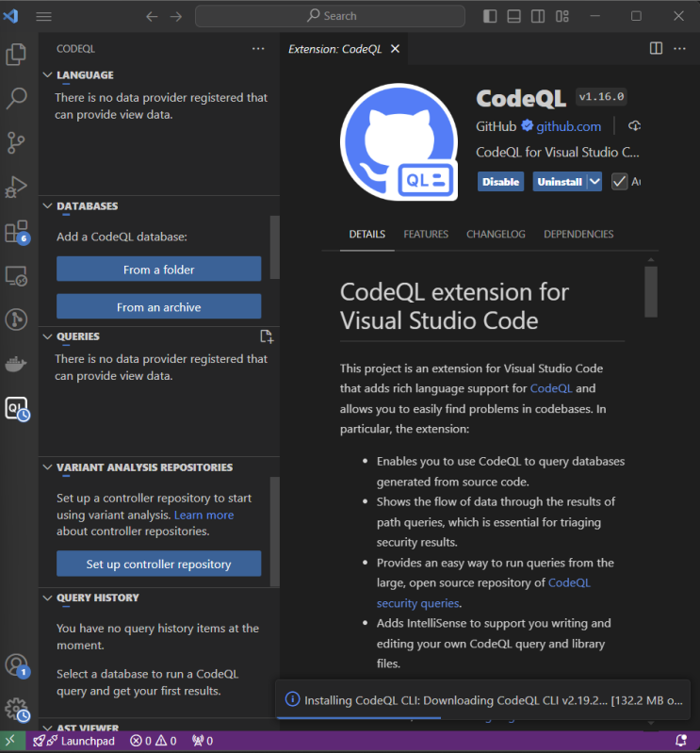700x753 pixels.
Task: Collapse the QUERY HISTORY section
Action: coord(47,597)
